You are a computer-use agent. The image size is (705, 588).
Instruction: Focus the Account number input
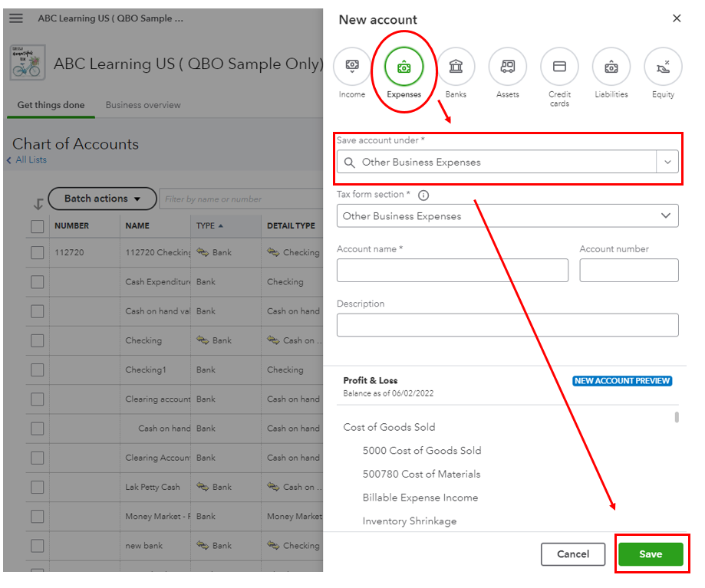[x=629, y=271]
